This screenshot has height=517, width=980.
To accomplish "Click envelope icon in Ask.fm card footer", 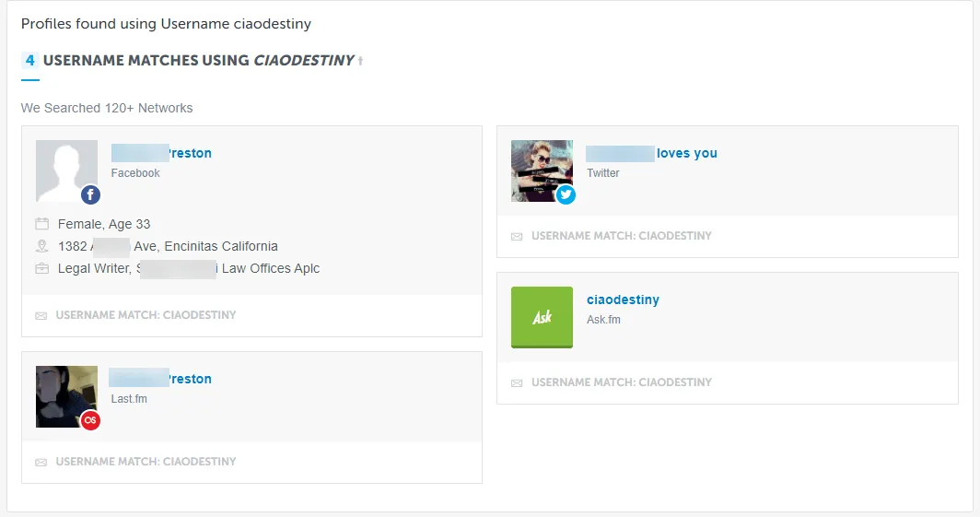I will coord(517,382).
